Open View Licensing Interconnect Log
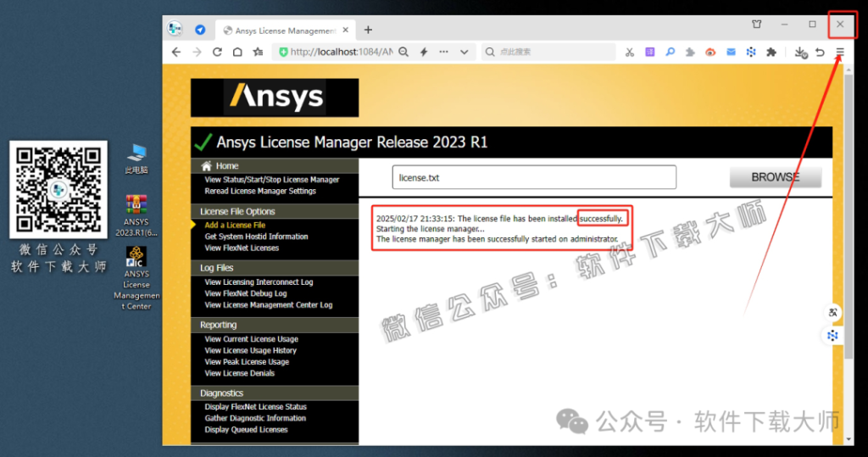The width and height of the screenshot is (868, 457). 259,282
